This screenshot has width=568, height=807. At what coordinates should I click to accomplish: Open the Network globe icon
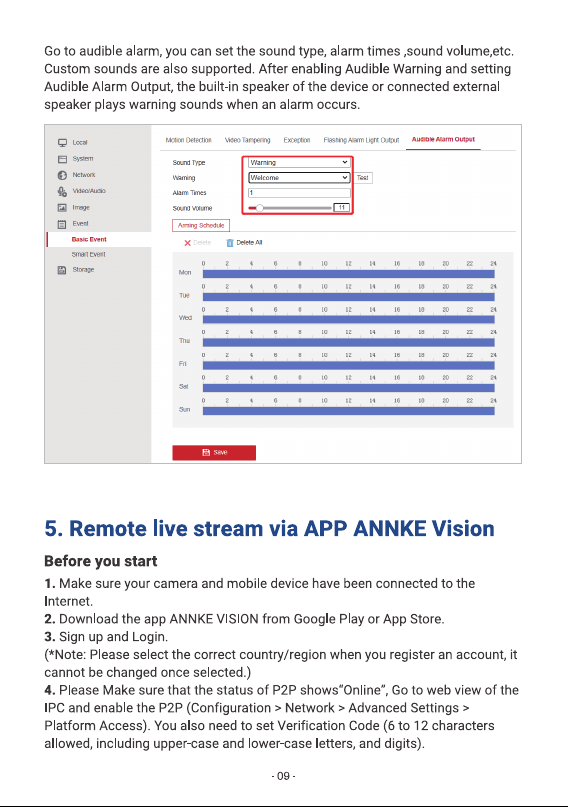[62, 175]
